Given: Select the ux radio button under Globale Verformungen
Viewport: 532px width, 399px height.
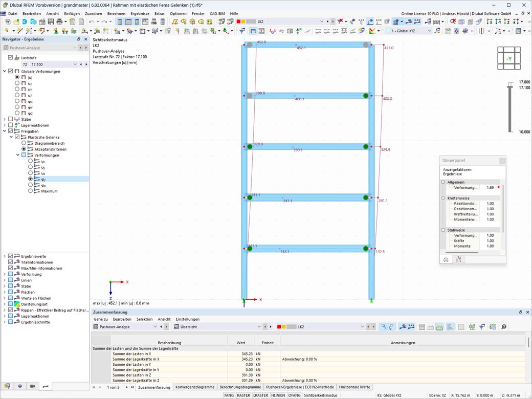Looking at the screenshot, I should click(x=17, y=83).
